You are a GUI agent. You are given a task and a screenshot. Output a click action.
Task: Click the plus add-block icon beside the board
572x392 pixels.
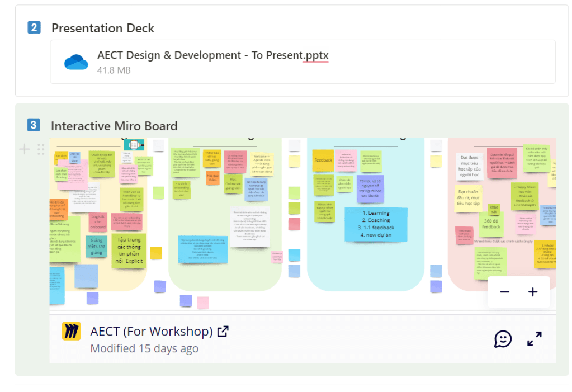coord(25,149)
